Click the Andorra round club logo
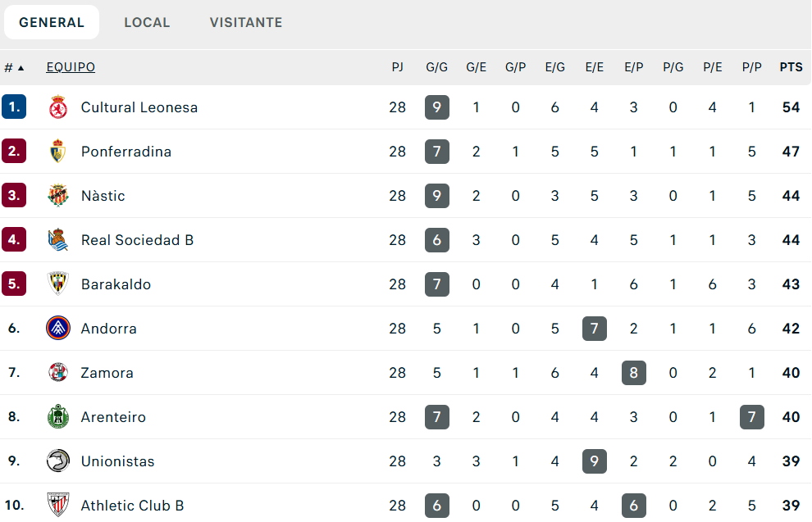The image size is (812, 522). tap(58, 329)
